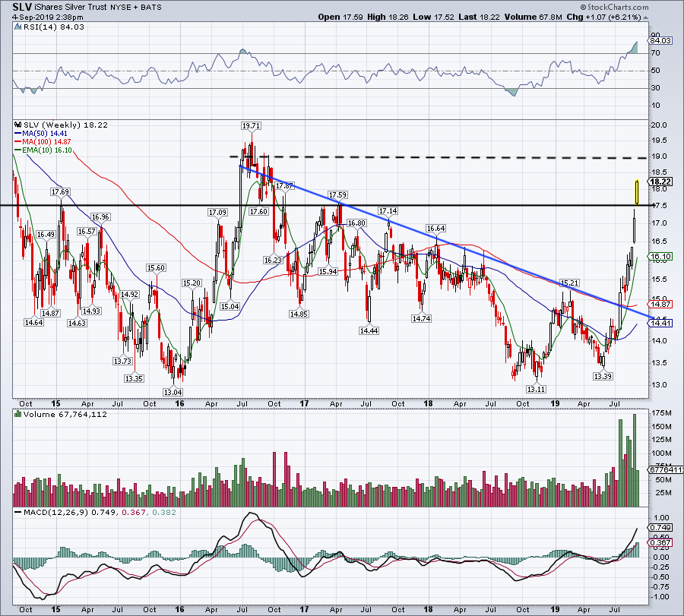Image resolution: width=684 pixels, height=616 pixels.
Task: Click the SLV (Weekly) 18.22 legend text
Action: 65,125
